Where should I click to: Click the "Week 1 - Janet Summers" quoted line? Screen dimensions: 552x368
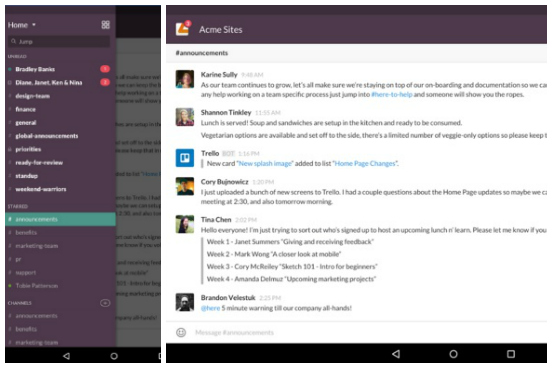click(x=290, y=242)
